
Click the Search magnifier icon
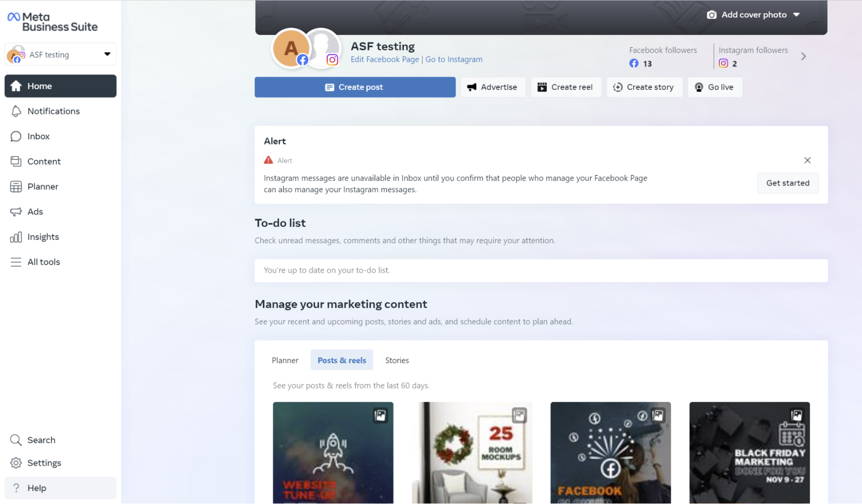point(16,440)
